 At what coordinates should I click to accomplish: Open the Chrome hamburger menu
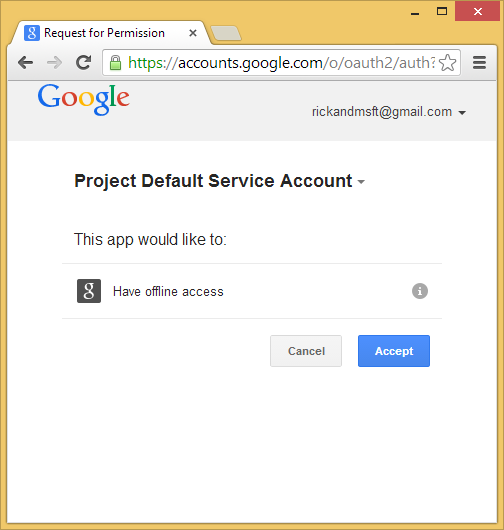click(479, 63)
